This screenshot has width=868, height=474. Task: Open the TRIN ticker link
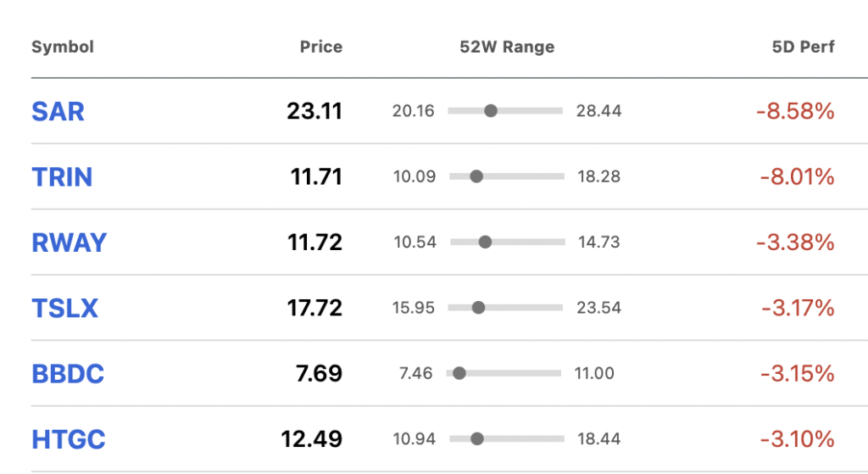62,177
